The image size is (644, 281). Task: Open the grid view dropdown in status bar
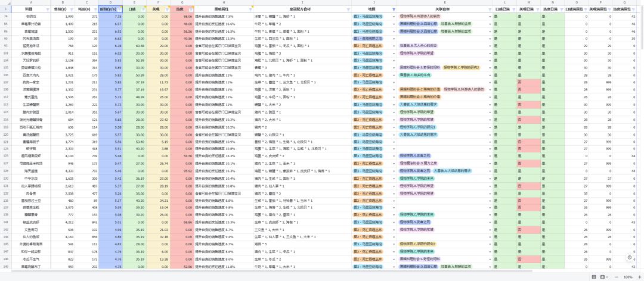point(604,277)
